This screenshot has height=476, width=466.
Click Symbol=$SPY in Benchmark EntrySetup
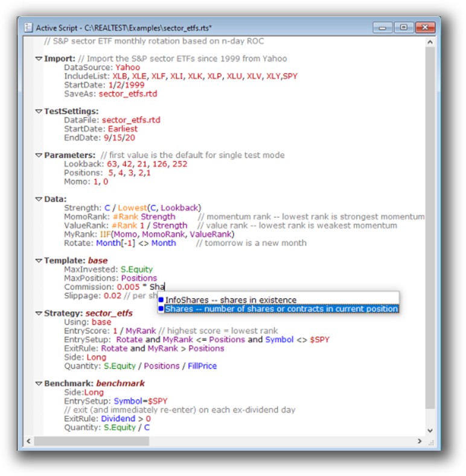coord(141,401)
